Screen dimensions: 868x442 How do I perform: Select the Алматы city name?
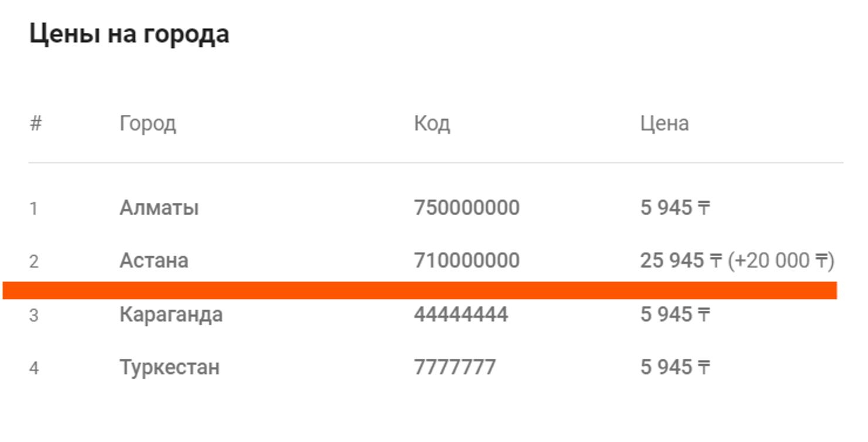pos(159,208)
